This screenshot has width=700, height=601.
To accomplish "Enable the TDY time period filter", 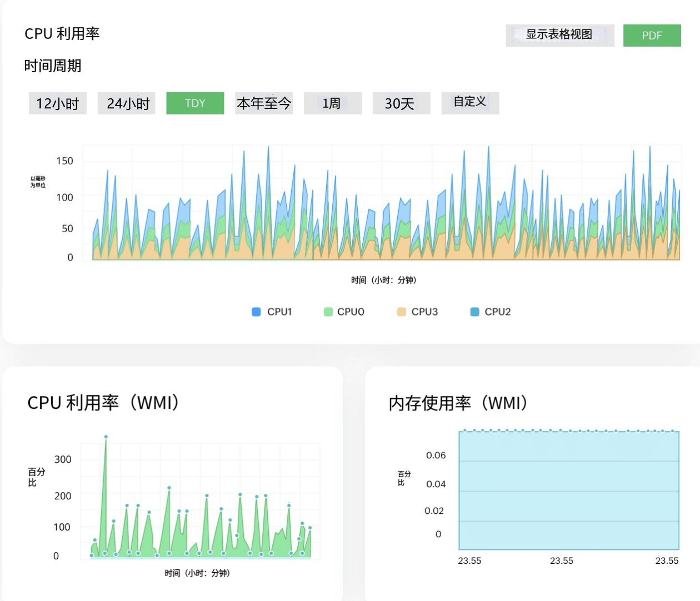I will [195, 103].
